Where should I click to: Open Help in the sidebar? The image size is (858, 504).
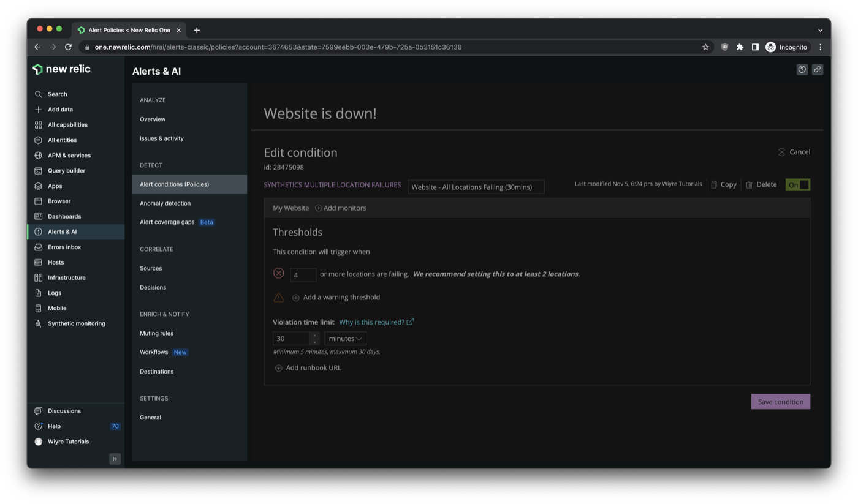54,426
